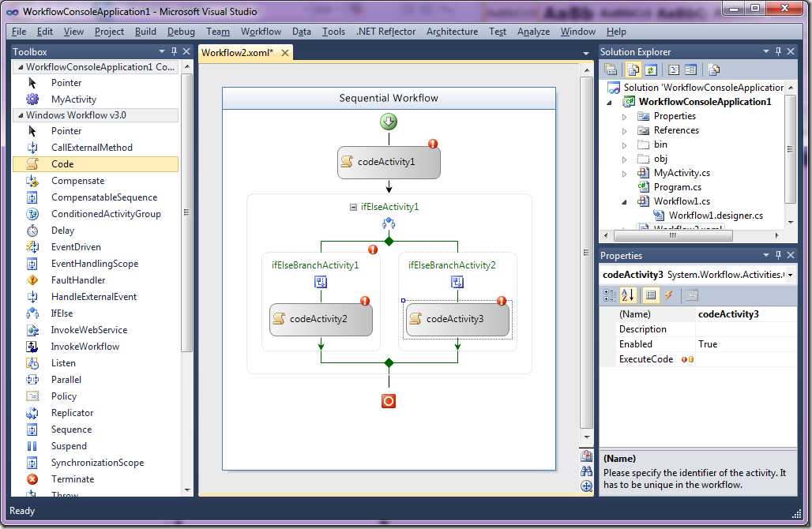
Task: Switch Properties to Categorized view
Action: pyautogui.click(x=610, y=295)
